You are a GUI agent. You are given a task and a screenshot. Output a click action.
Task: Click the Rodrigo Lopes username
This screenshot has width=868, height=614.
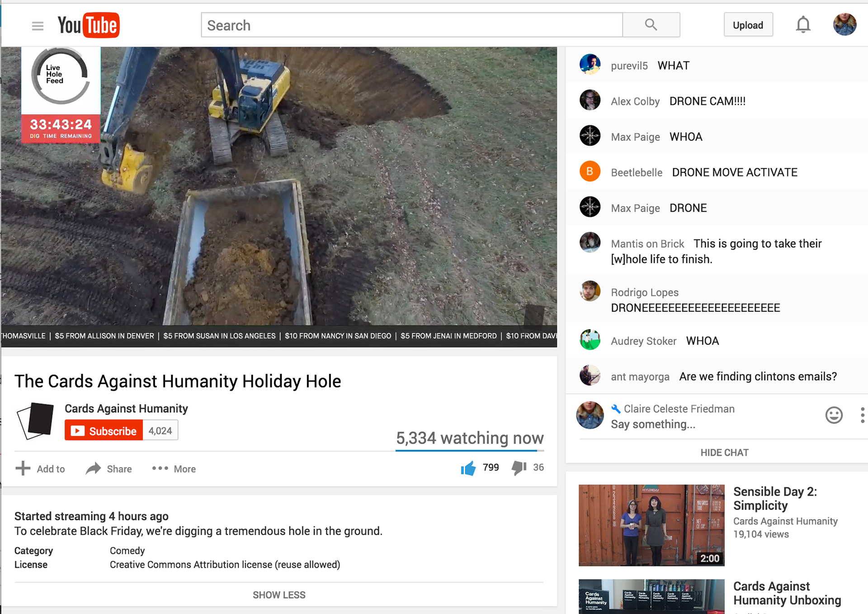point(645,293)
